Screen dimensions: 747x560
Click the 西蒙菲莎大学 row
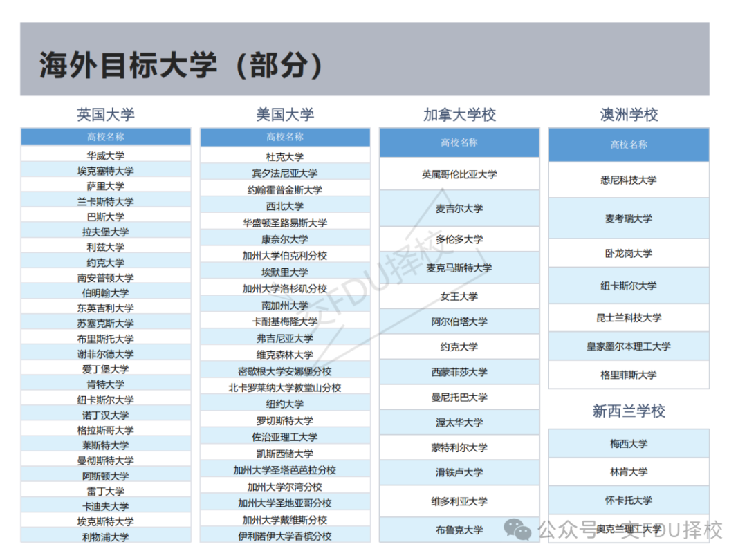click(x=459, y=372)
